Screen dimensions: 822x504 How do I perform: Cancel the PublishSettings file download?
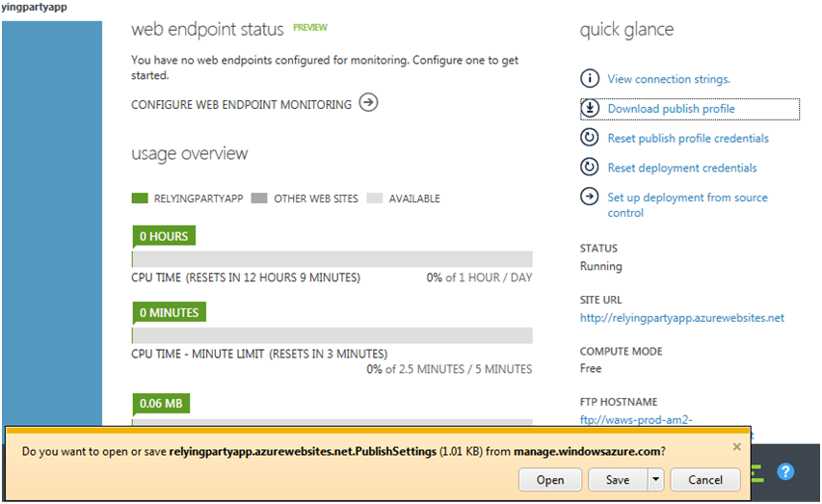[704, 480]
